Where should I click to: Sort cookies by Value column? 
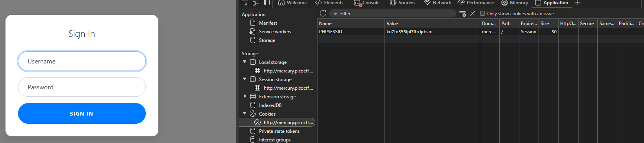432,24
